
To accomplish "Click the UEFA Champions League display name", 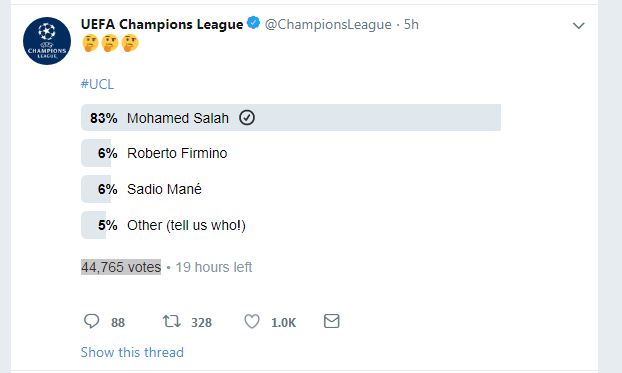I will click(162, 24).
